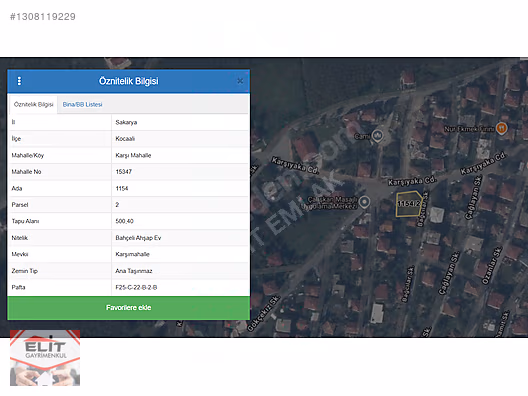This screenshot has height=396, width=528.
Task: Select the highlighted parcel 1154/2 on map
Action: [409, 204]
